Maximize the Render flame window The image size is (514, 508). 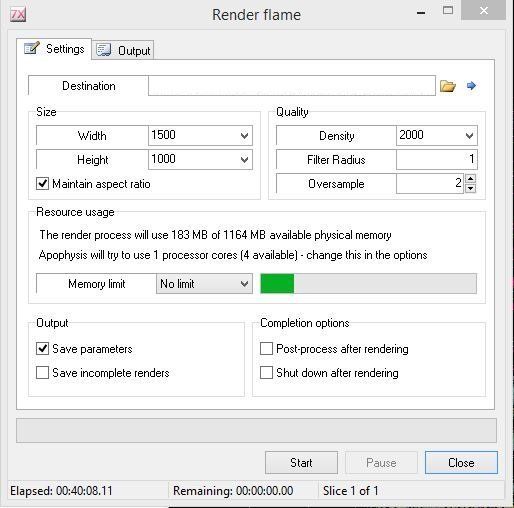[x=448, y=11]
